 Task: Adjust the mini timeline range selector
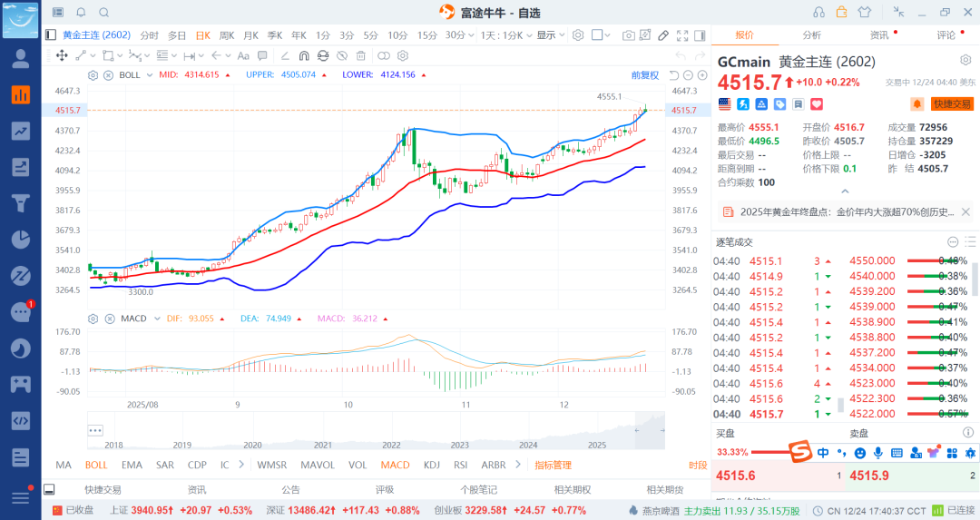[650, 431]
